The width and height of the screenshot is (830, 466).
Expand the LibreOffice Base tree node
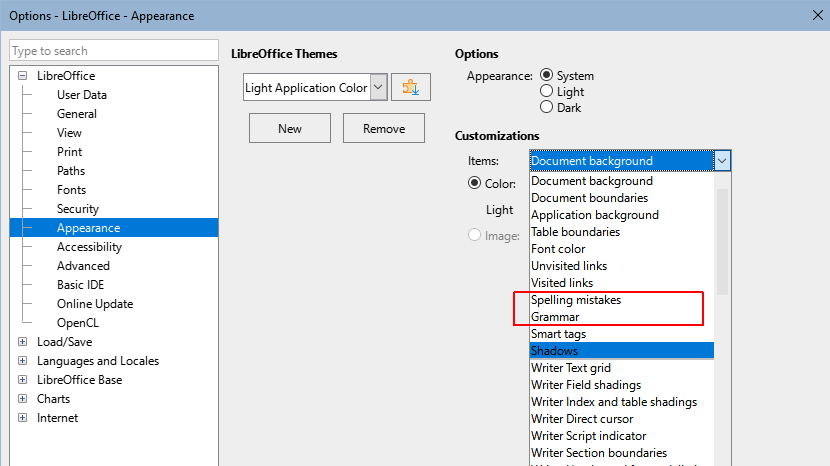pyautogui.click(x=22, y=380)
